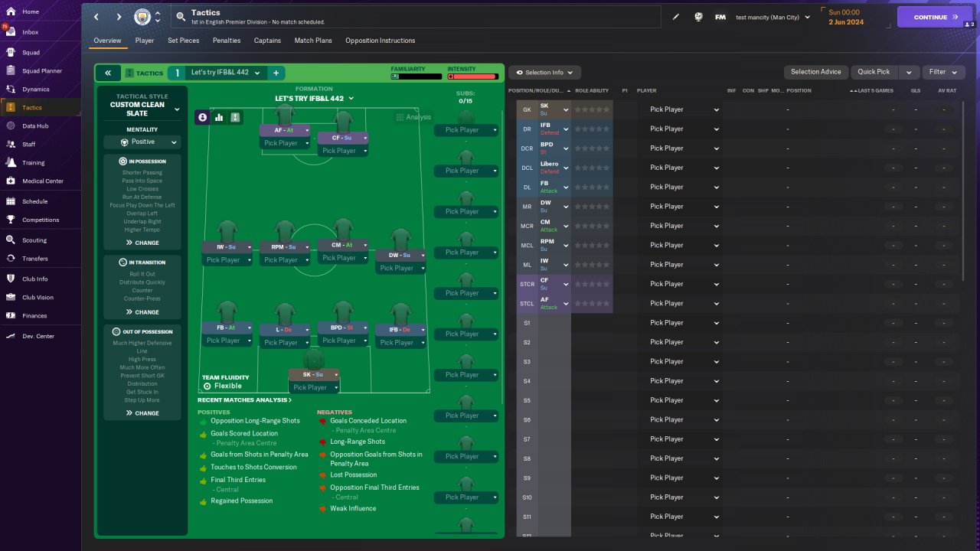Viewport: 980px width, 551px height.
Task: Click the forward navigation arrow
Action: [x=119, y=17]
